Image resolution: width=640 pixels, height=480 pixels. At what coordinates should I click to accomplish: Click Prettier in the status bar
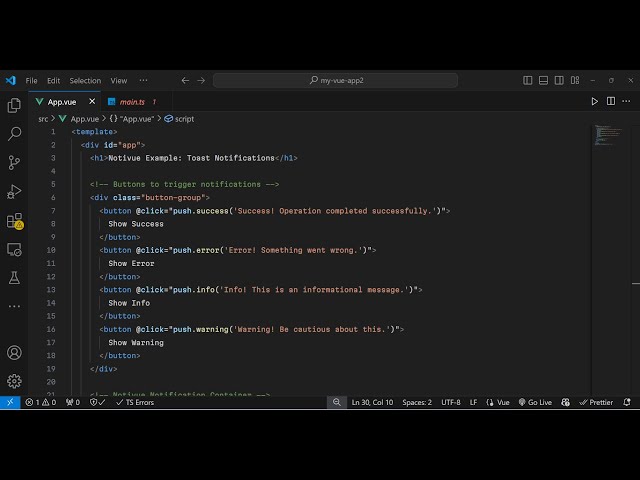[596, 402]
